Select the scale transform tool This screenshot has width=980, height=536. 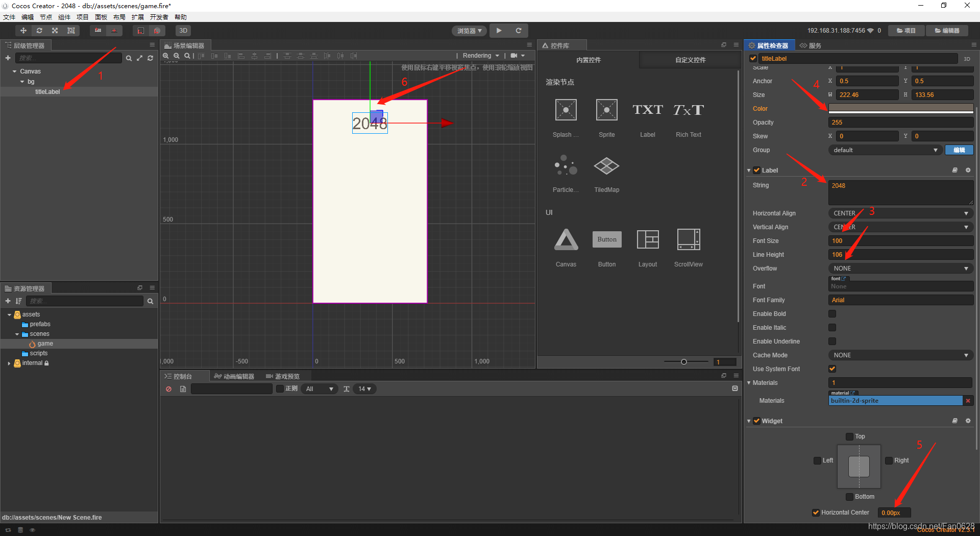[x=55, y=31]
